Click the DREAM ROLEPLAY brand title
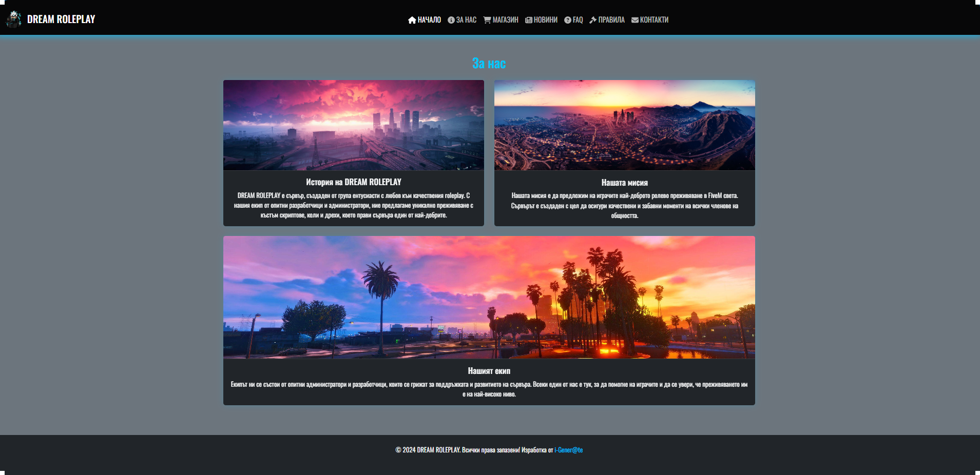Image resolution: width=980 pixels, height=475 pixels. [61, 19]
